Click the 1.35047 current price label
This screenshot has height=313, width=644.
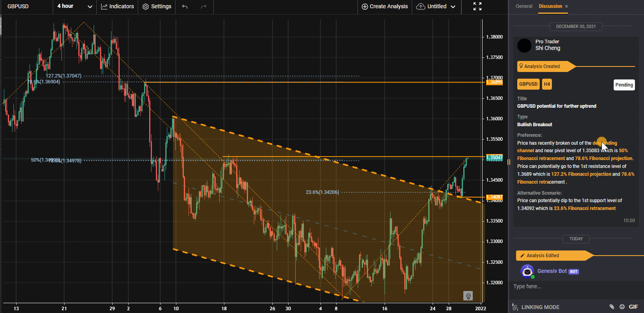pyautogui.click(x=494, y=158)
